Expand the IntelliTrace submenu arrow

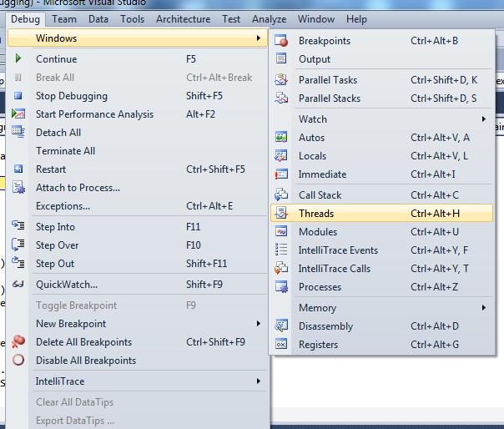point(259,381)
